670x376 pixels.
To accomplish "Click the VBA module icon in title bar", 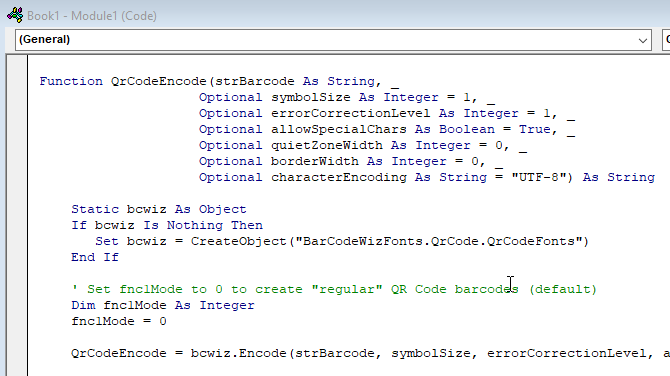I will click(x=15, y=15).
